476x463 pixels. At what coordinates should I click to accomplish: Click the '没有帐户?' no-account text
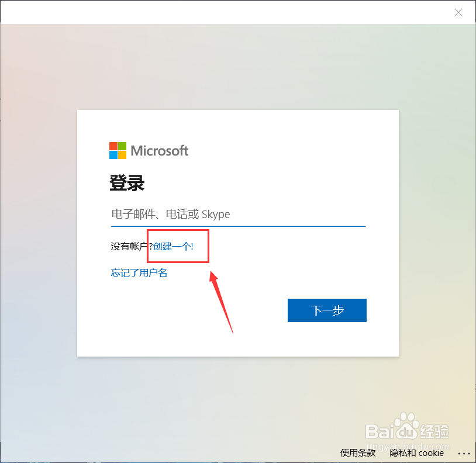click(132, 246)
